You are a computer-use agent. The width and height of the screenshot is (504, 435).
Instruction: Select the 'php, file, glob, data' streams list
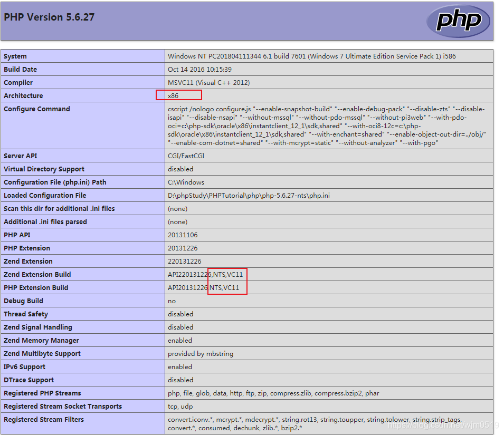(273, 393)
